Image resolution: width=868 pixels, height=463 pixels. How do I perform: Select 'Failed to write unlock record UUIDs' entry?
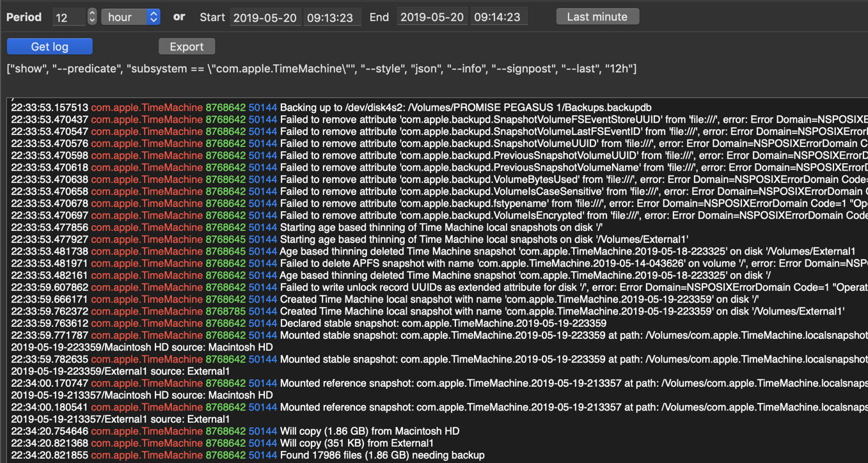pos(512,287)
